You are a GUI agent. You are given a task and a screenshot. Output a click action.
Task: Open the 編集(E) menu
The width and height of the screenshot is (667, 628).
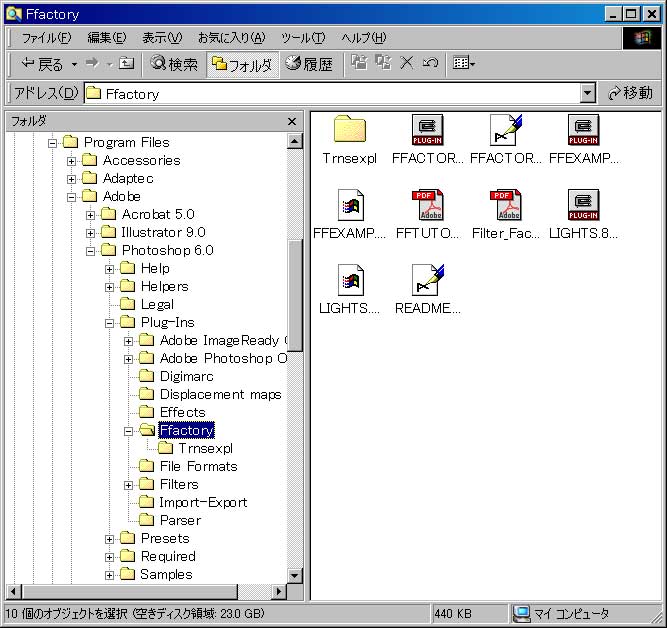click(106, 38)
